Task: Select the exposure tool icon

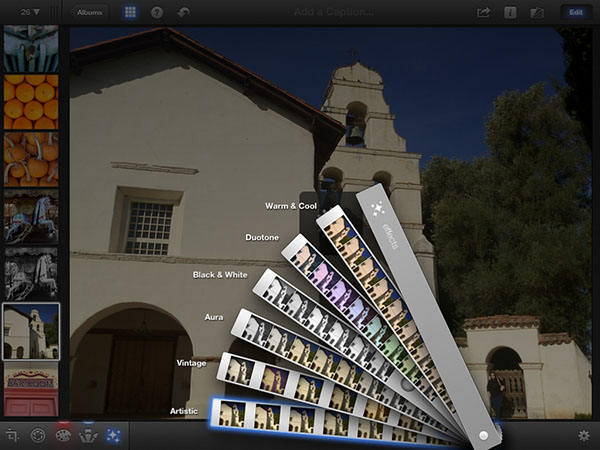Action: pyautogui.click(x=38, y=435)
